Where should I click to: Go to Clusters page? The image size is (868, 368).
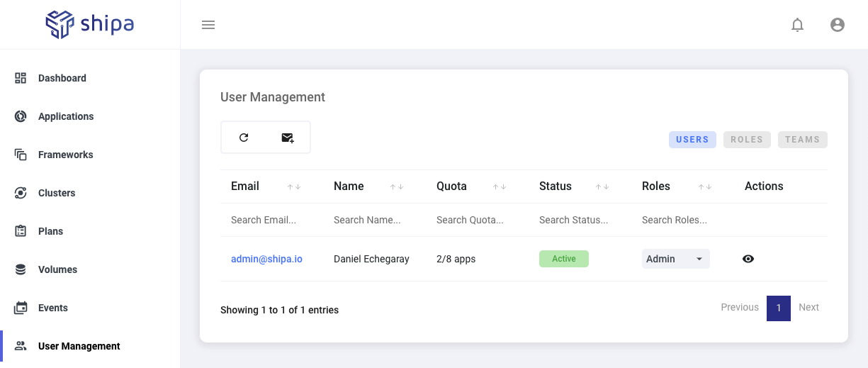(x=57, y=193)
